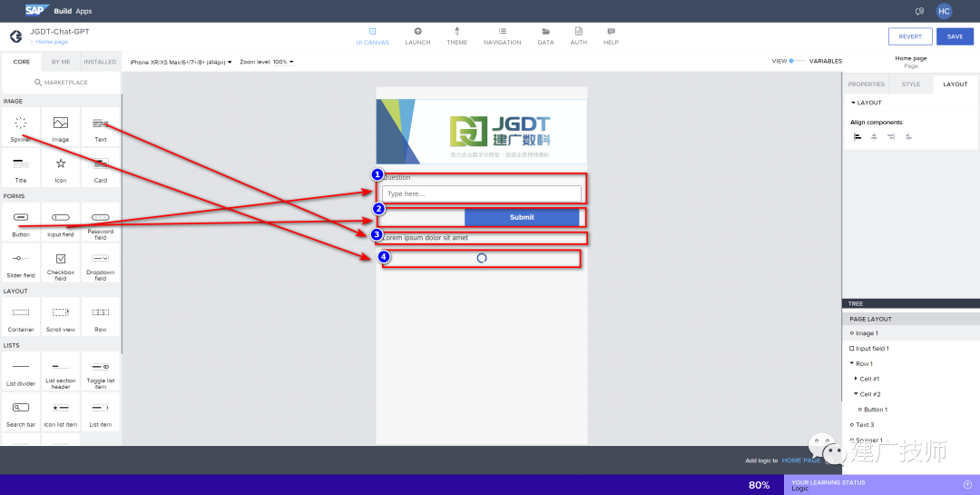The image size is (980, 495).
Task: Click the Home page breadcrumb link
Action: pos(52,42)
